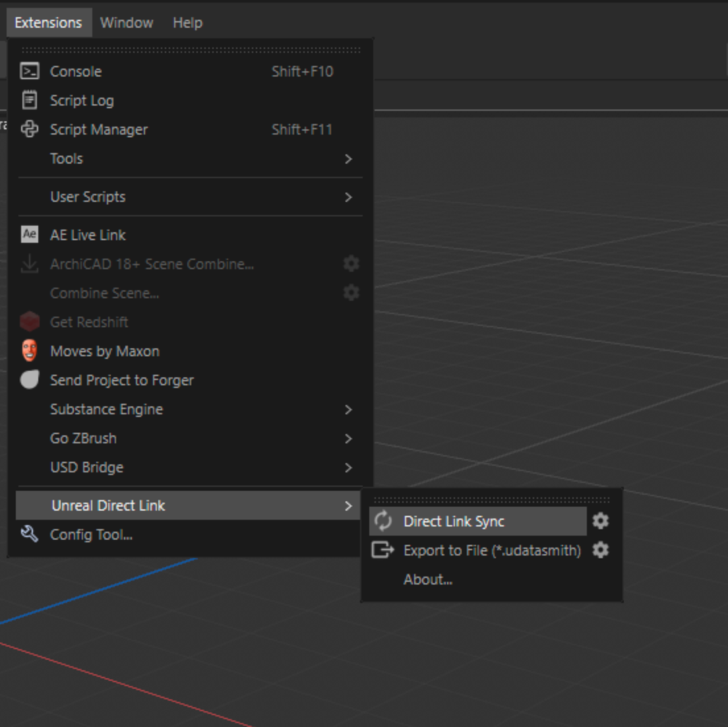Expand the USD Bridge submenu arrow

[348, 467]
